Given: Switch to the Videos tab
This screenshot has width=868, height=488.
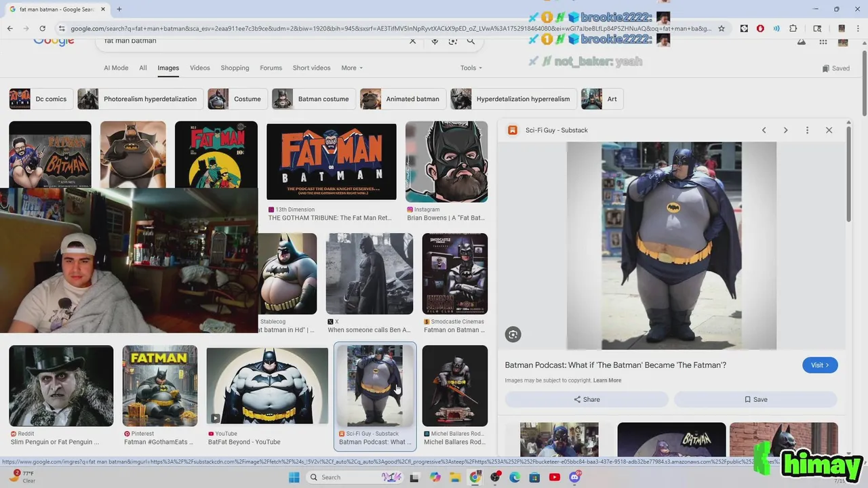Looking at the screenshot, I should coord(200,68).
